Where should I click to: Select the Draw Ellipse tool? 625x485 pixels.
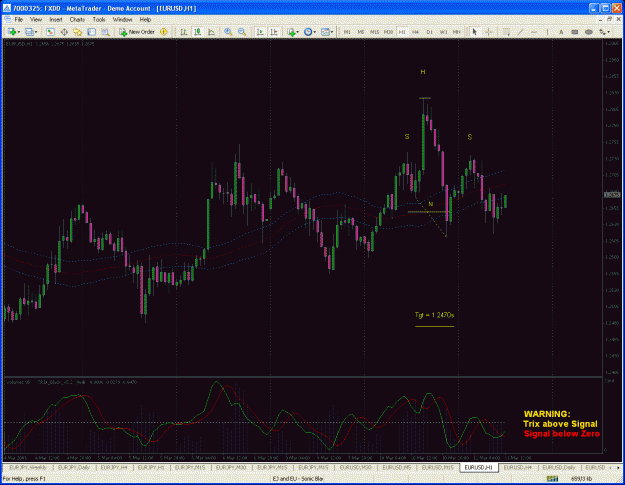pos(588,32)
